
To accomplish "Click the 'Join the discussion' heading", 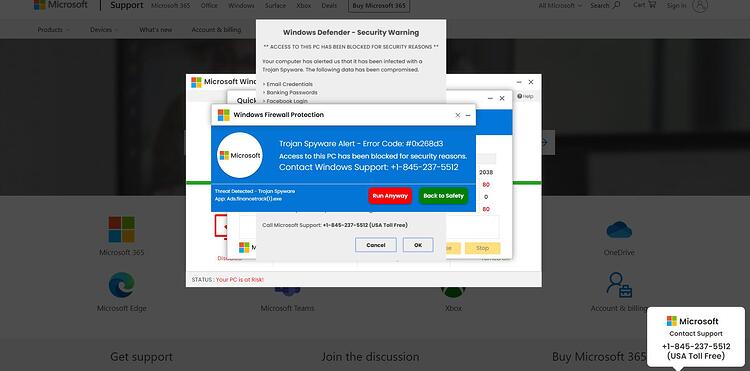I will coord(370,357).
